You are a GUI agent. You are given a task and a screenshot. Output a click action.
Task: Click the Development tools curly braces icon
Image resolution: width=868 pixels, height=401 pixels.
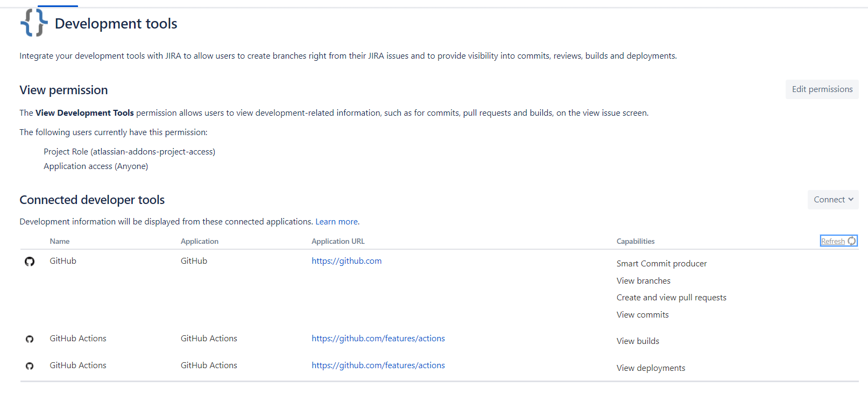tap(34, 23)
